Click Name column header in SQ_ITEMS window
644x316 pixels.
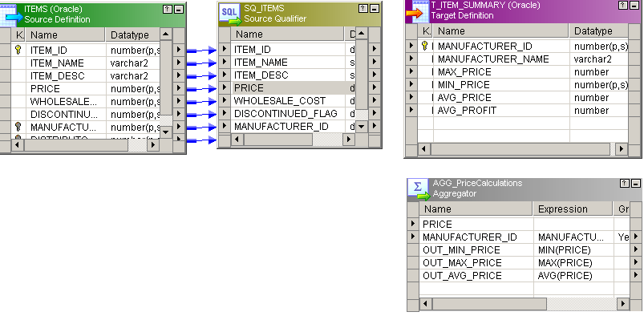click(x=287, y=34)
